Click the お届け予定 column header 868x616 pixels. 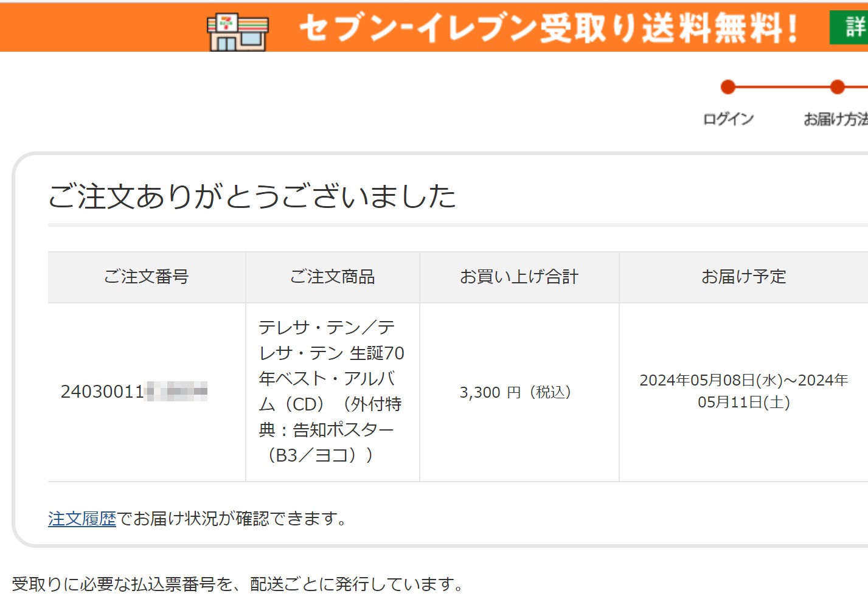point(743,277)
